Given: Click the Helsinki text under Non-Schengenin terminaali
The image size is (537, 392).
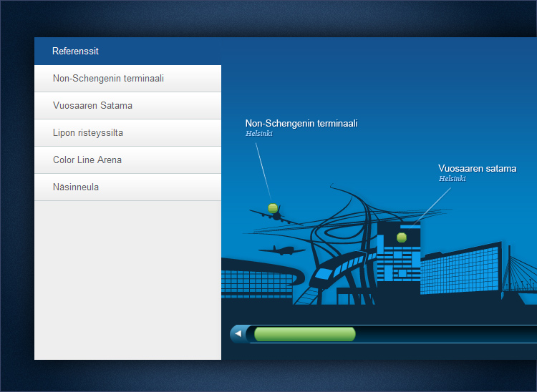Looking at the screenshot, I should point(259,133).
